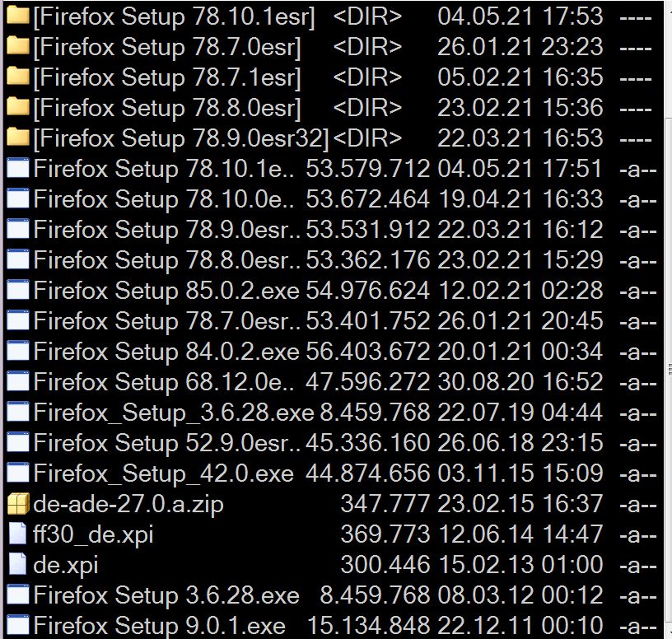Click the file size 47.596.272
This screenshot has width=672, height=639.
[x=368, y=381]
